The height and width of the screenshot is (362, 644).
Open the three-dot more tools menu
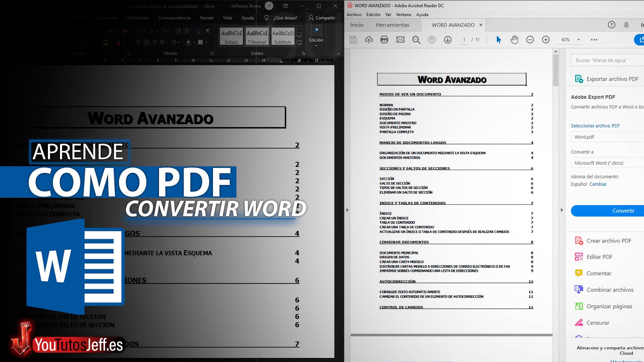594,39
